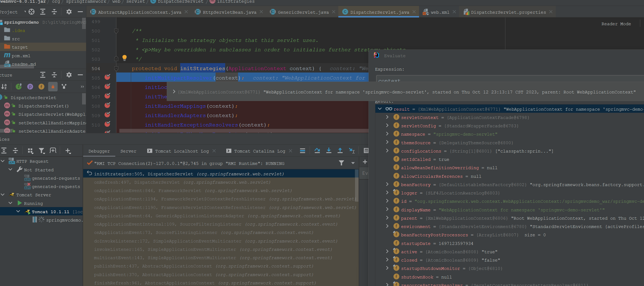Select the onRefresh:497 stack frame

(182, 182)
